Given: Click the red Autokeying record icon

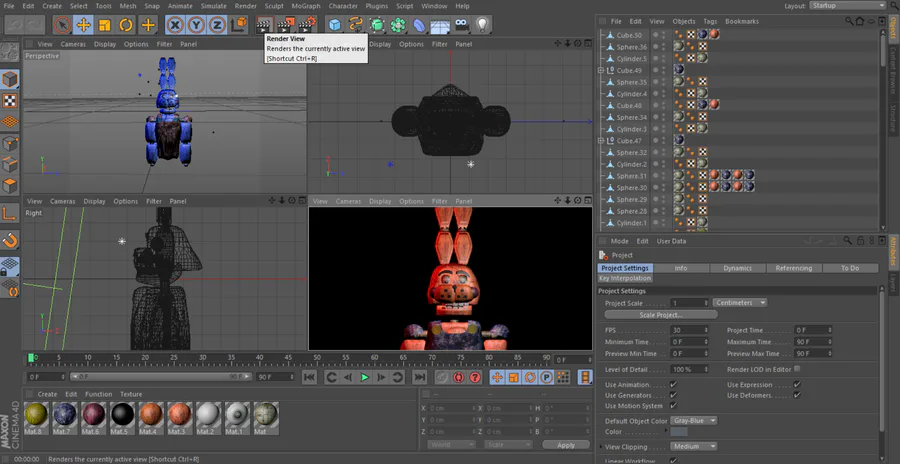Looking at the screenshot, I should click(x=458, y=377).
